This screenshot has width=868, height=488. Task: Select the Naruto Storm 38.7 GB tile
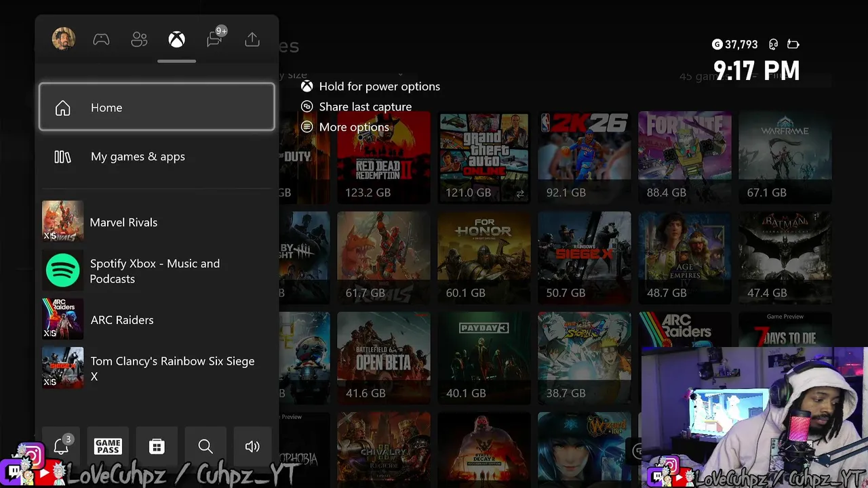pyautogui.click(x=585, y=359)
